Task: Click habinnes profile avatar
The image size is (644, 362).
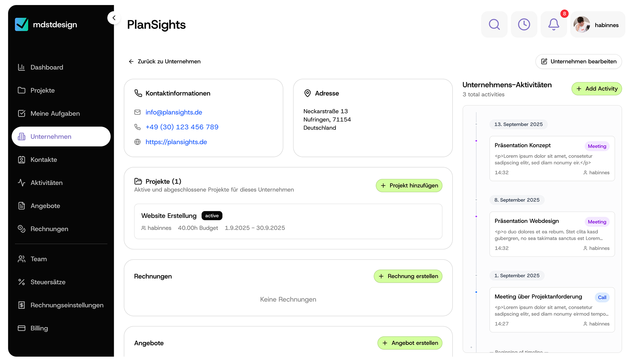Action: [582, 24]
